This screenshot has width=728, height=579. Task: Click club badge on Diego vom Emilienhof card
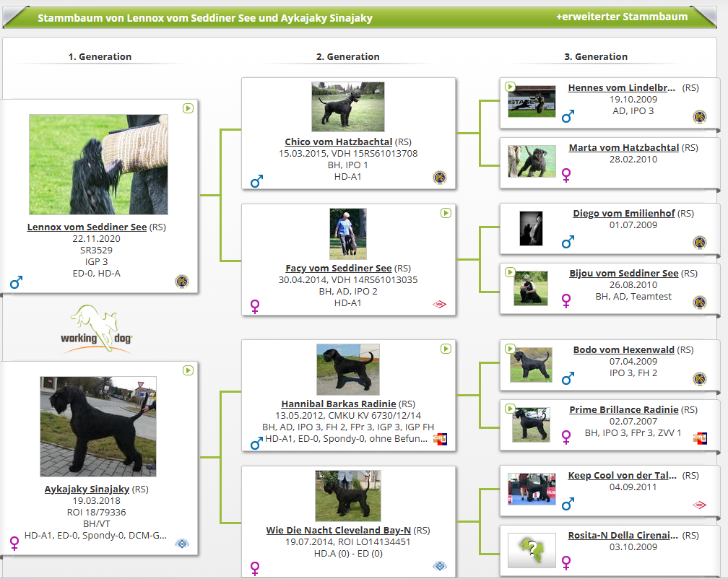coord(700,242)
